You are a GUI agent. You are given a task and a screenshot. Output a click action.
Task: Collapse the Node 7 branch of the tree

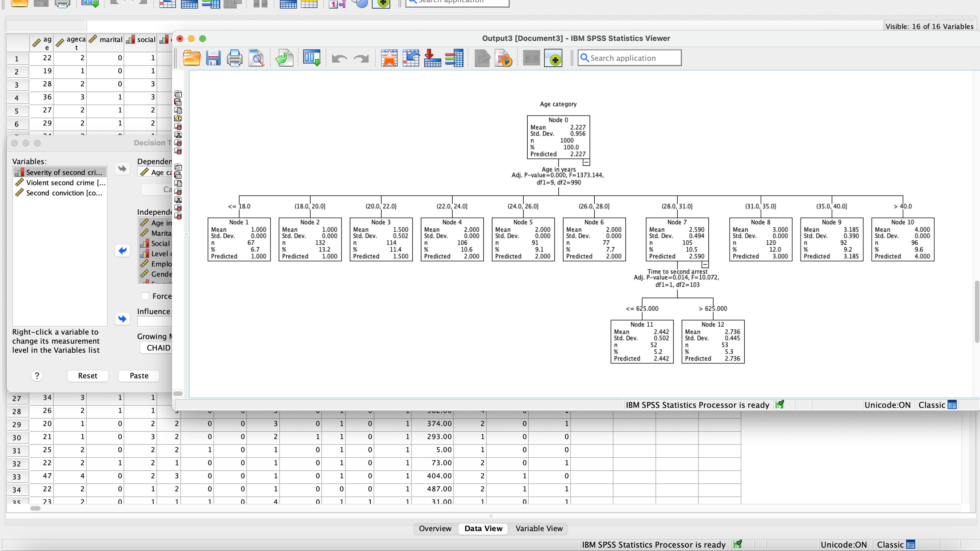click(x=705, y=265)
